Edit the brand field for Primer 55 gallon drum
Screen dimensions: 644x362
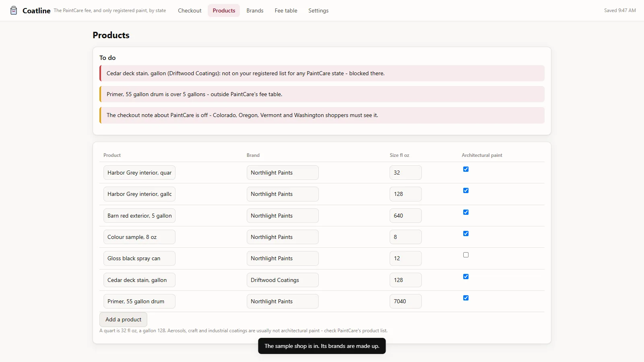point(283,301)
